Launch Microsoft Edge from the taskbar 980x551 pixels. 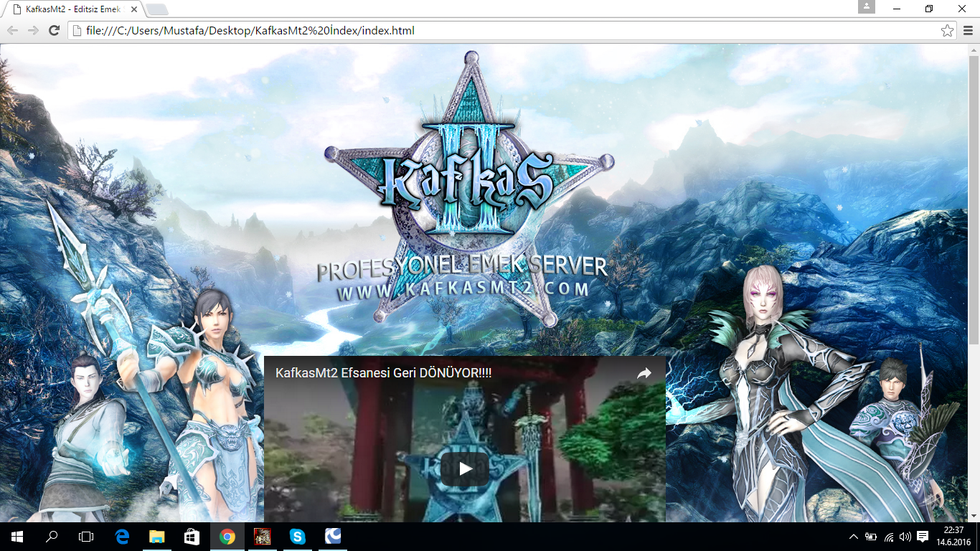point(122,537)
